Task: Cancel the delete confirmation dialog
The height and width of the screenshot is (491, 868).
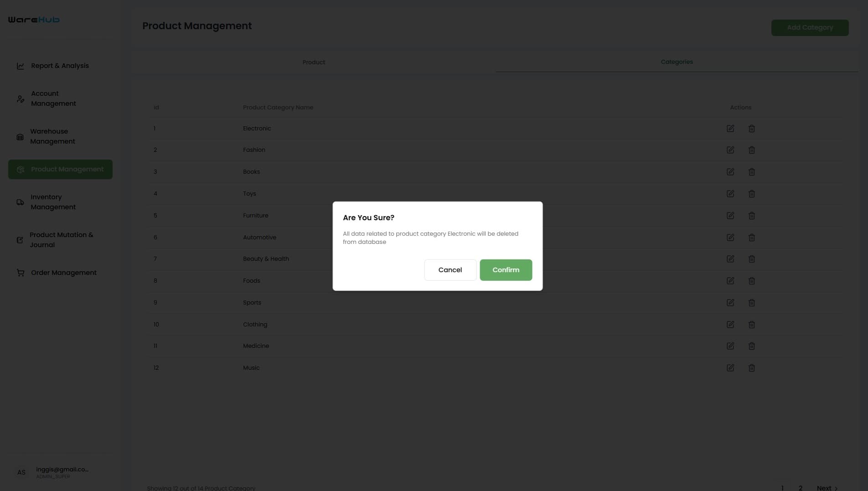Action: pyautogui.click(x=450, y=269)
